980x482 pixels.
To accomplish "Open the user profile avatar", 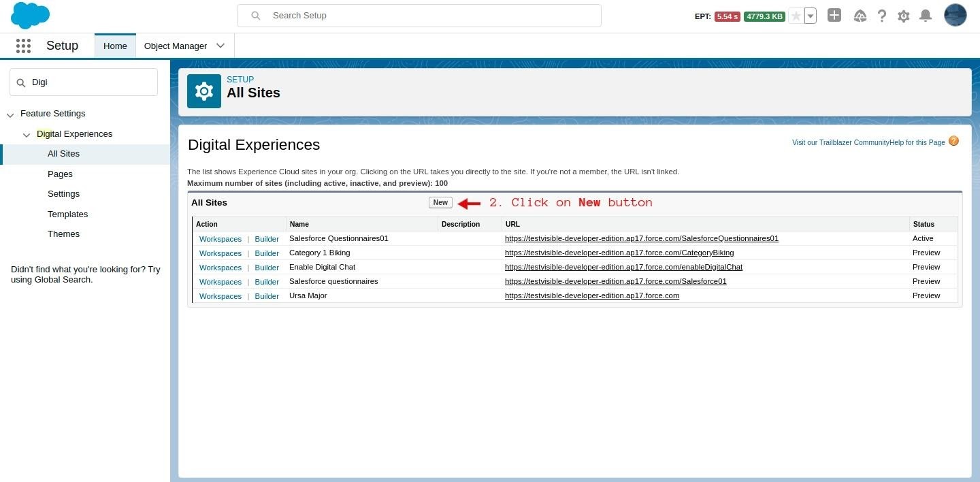I will (955, 15).
